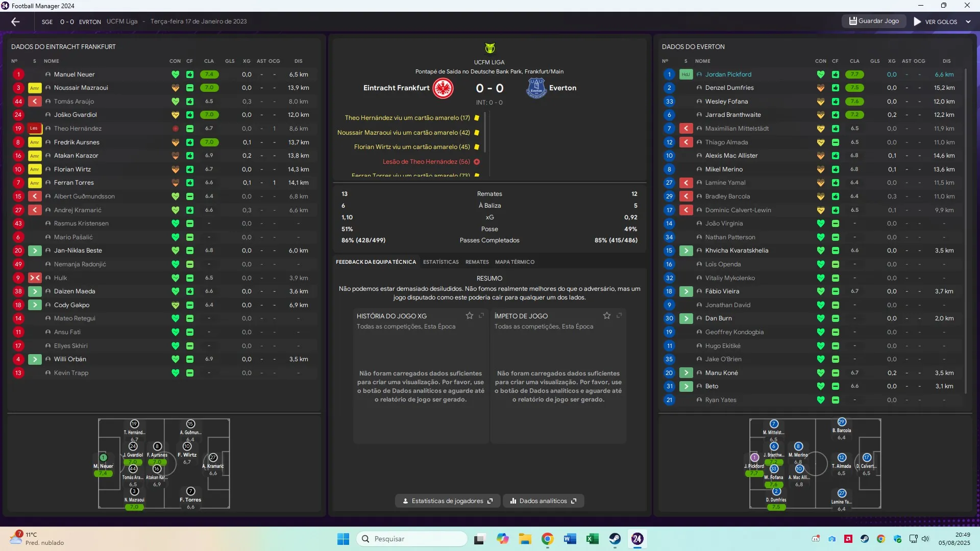Viewport: 980px width, 551px height.
Task: Sort Everton table by GLS column
Action: click(875, 61)
